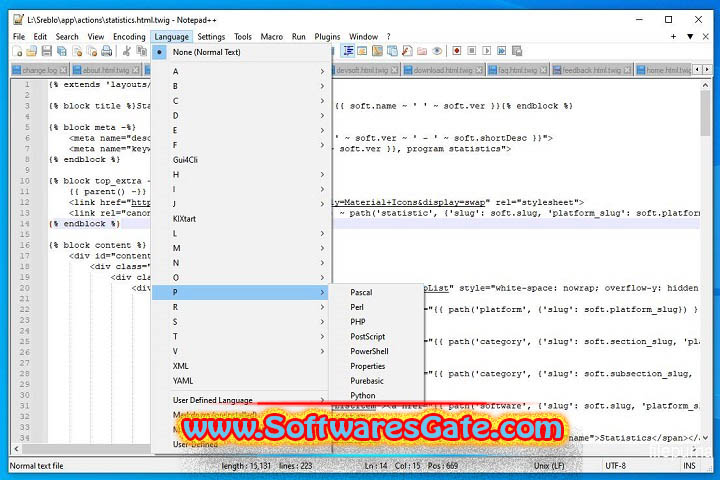Click Run Macro Multiple Times icon
The width and height of the screenshot is (720, 480).
501,51
